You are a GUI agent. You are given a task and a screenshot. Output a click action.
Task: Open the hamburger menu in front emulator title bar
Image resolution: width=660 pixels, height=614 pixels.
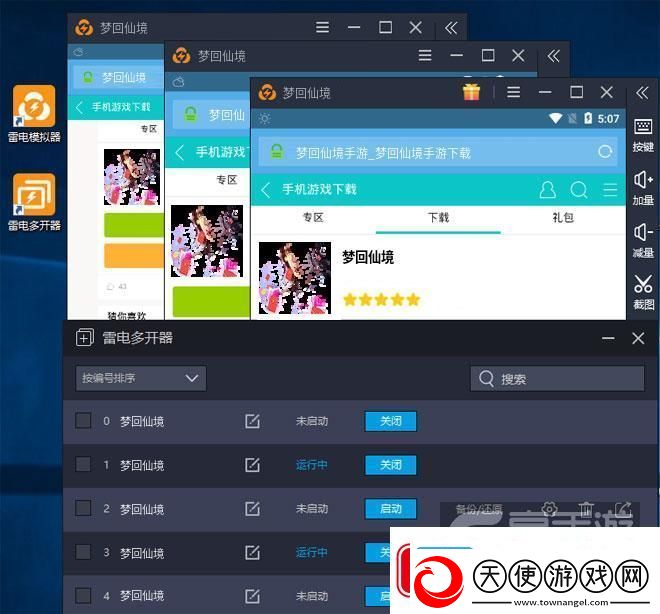click(514, 92)
